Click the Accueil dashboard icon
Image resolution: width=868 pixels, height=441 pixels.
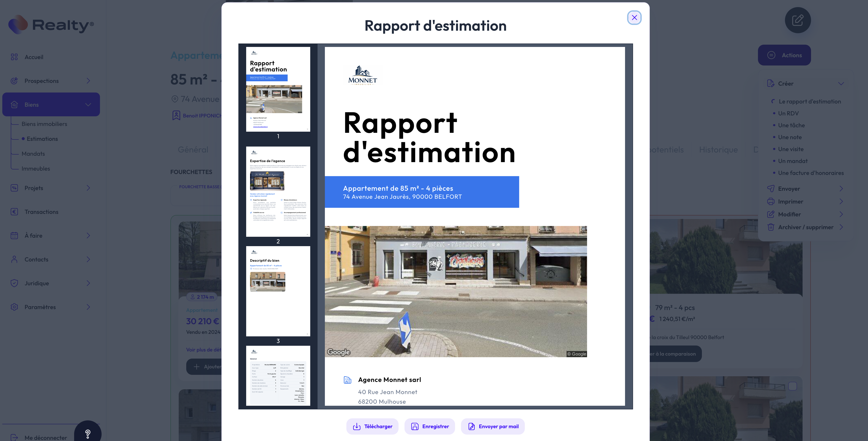pos(14,57)
